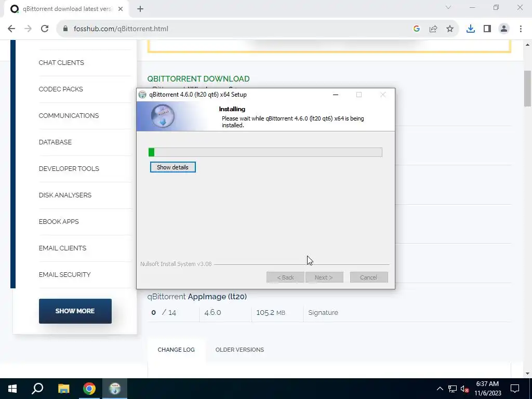Open CODEC PACKS category
Image resolution: width=532 pixels, height=399 pixels.
coord(61,89)
